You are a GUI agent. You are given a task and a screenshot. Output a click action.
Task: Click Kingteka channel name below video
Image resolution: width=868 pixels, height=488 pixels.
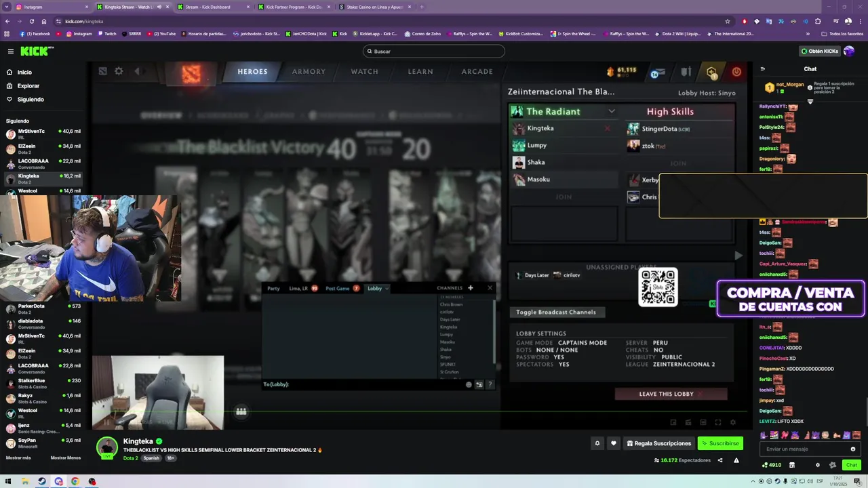point(138,441)
